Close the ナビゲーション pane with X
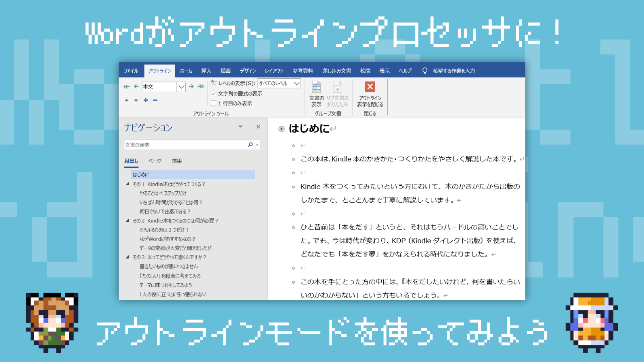This screenshot has height=362, width=644. coord(258,127)
